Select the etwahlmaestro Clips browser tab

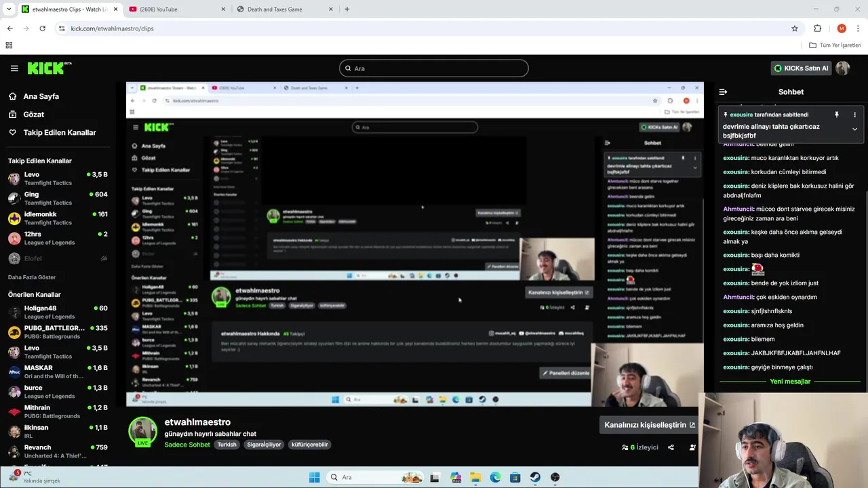coord(68,9)
